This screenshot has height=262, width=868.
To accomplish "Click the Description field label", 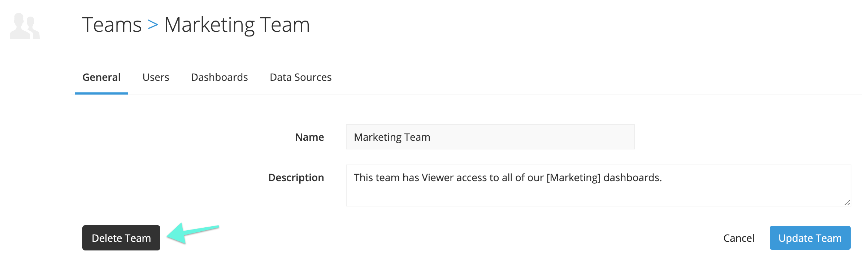I will [296, 178].
